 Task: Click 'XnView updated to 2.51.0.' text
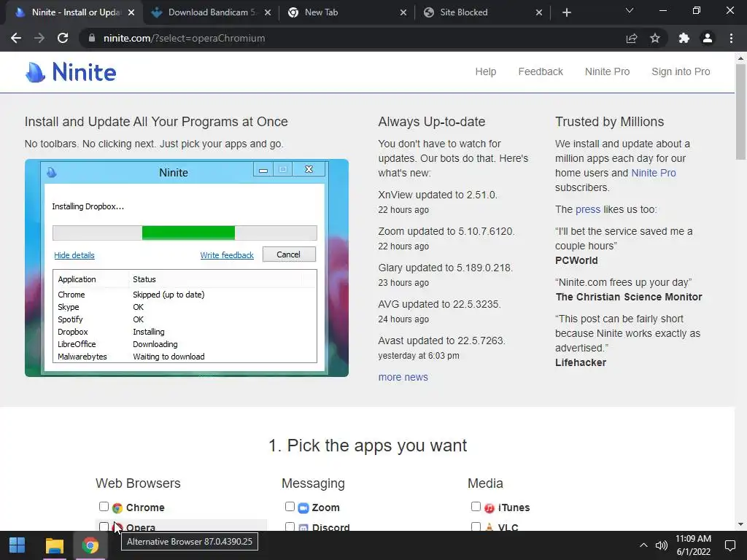point(438,195)
